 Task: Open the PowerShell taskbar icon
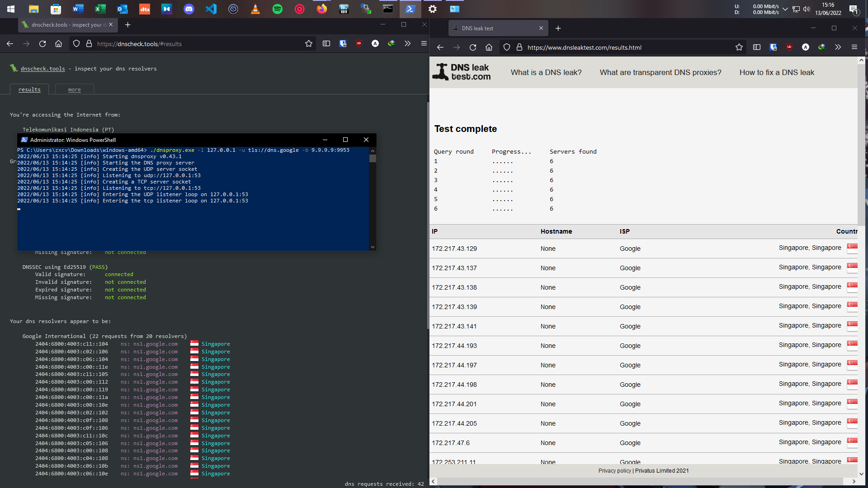coord(410,9)
